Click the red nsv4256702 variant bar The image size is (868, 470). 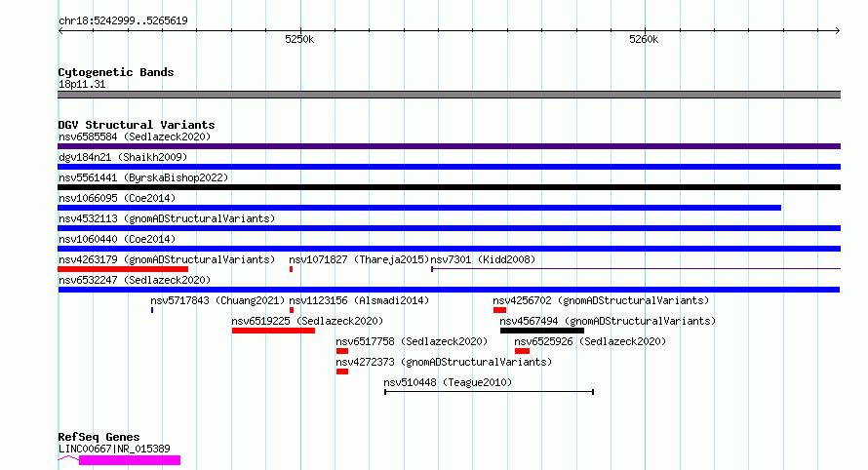pyautogui.click(x=500, y=310)
